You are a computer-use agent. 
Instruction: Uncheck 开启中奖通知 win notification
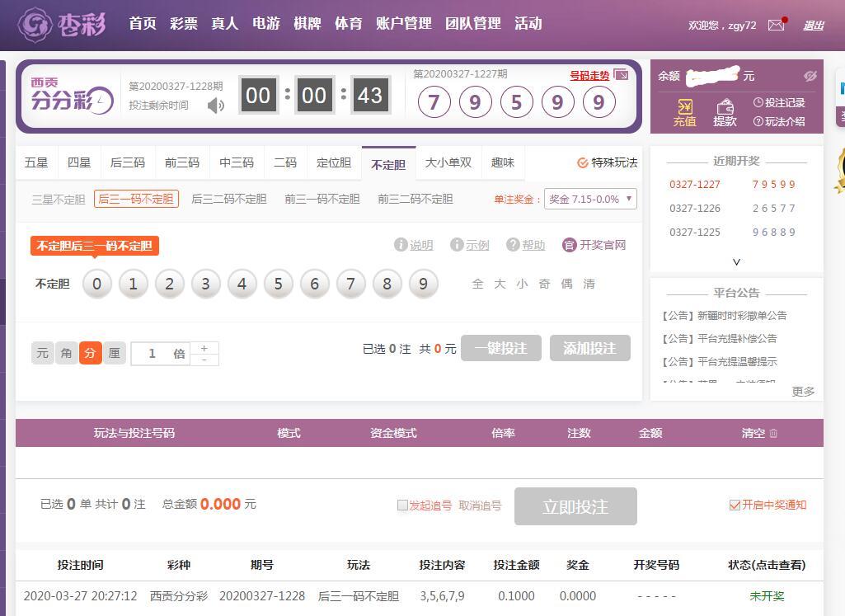(735, 505)
